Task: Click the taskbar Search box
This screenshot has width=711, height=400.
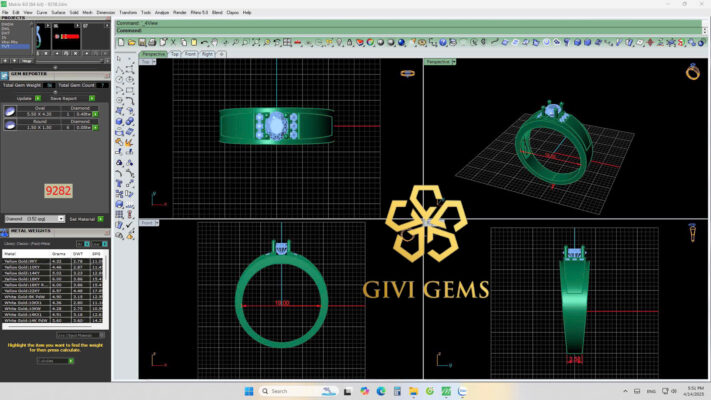Action: tap(298, 391)
